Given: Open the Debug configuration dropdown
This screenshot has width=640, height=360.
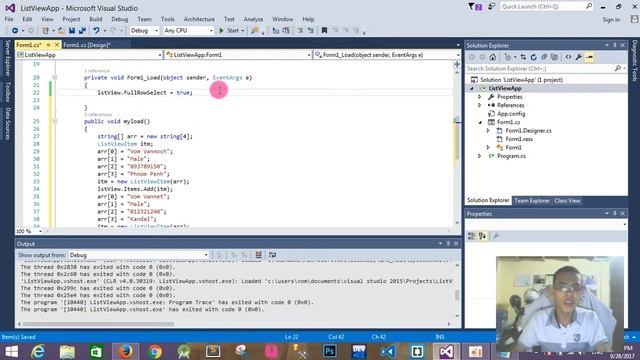Looking at the screenshot, I should click(x=144, y=31).
